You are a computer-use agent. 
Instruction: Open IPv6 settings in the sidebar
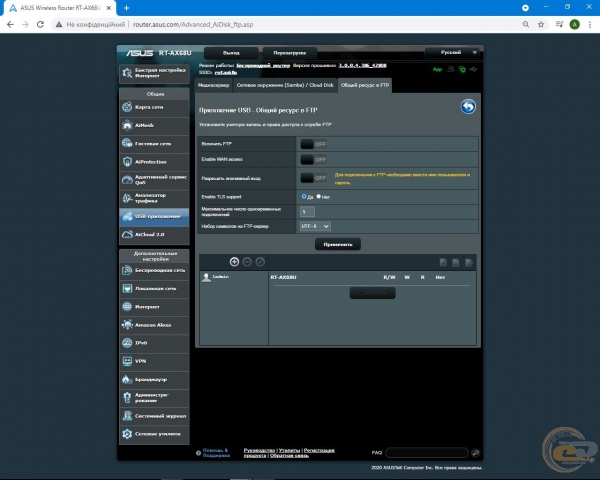click(154, 343)
